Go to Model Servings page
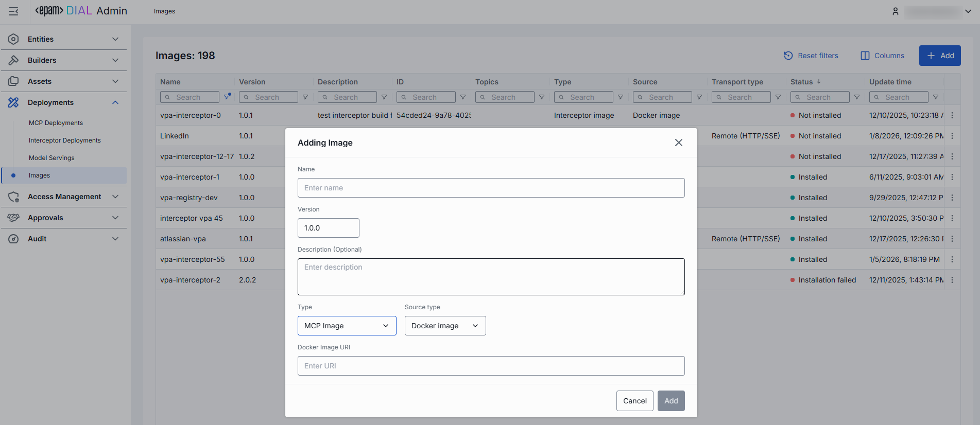 (51, 158)
